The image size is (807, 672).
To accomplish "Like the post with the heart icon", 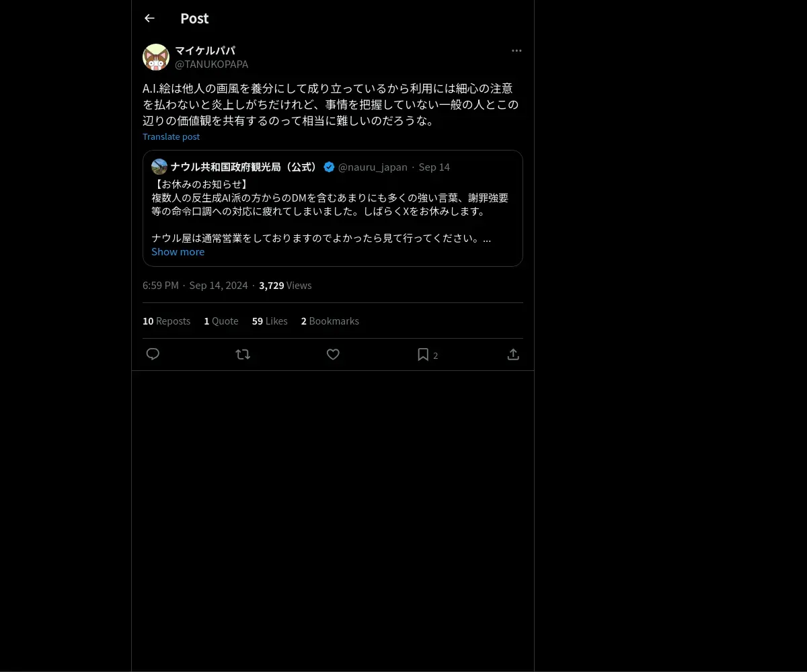I will pos(333,354).
